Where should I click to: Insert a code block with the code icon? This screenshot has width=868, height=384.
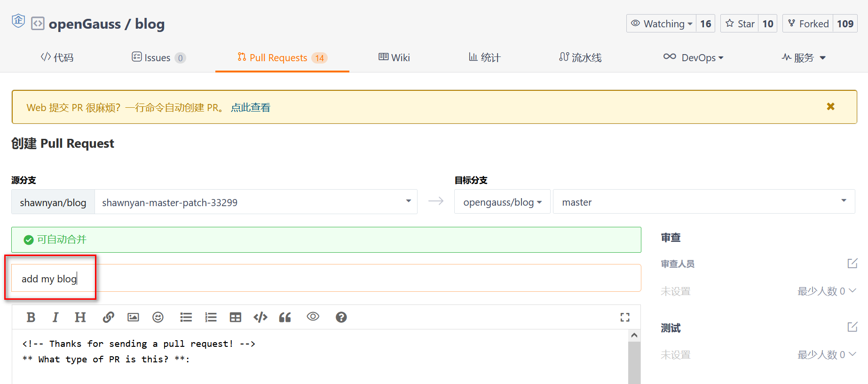(x=260, y=317)
